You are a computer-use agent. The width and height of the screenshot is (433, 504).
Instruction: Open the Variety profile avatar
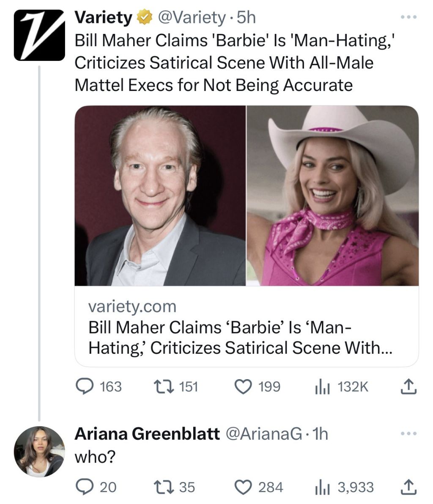39,35
